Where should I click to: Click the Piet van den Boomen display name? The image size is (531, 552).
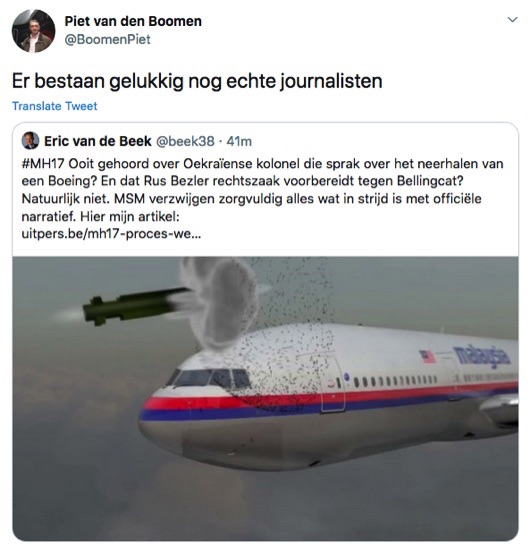[133, 21]
